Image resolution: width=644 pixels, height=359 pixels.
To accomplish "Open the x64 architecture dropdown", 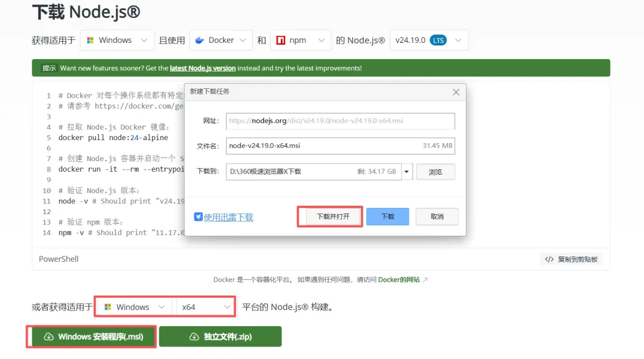I will click(x=205, y=307).
